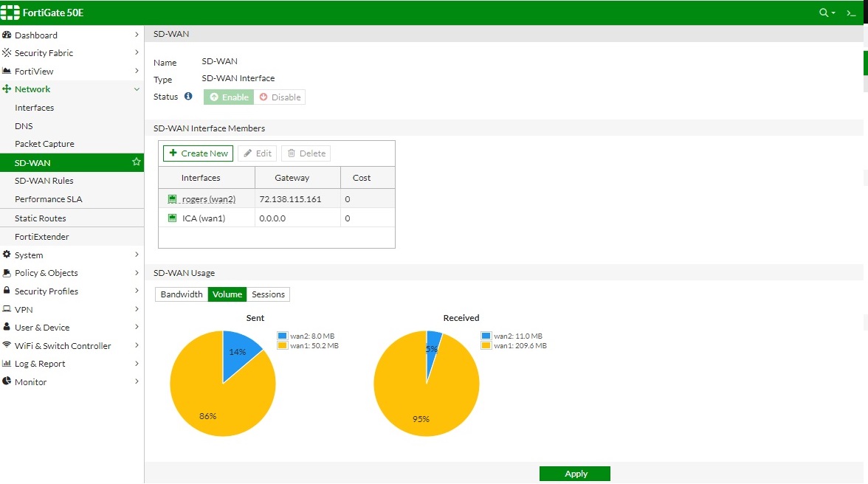868x484 pixels.
Task: Sort by the Gateway column header
Action: (x=298, y=178)
